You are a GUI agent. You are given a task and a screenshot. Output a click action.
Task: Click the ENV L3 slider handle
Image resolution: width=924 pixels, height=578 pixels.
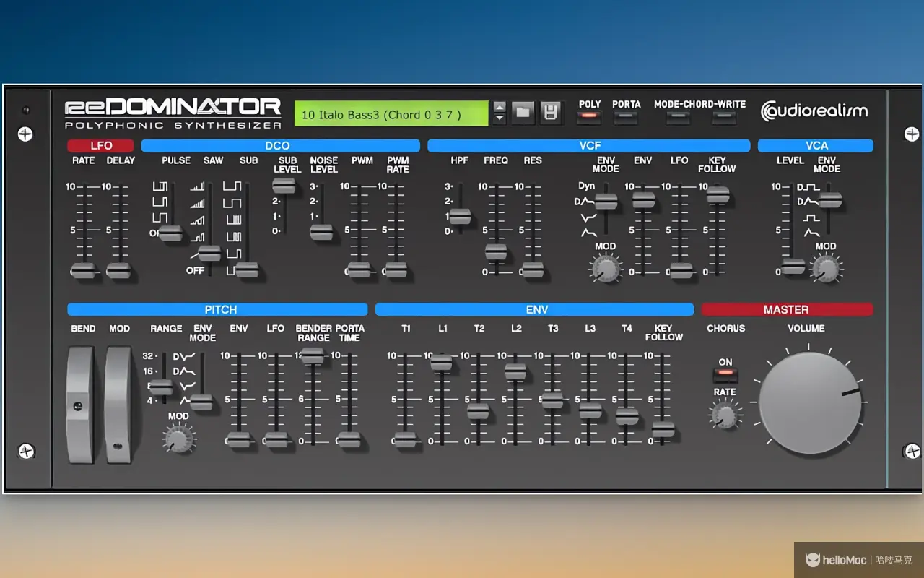pyautogui.click(x=590, y=410)
